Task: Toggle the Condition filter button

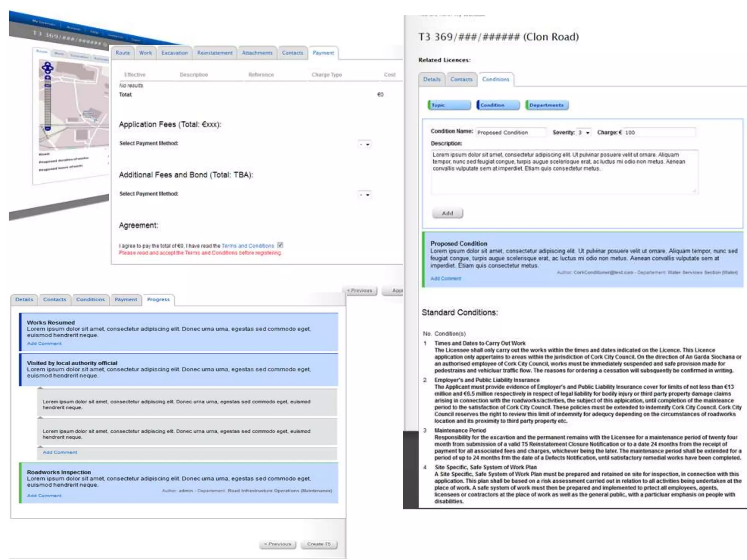Action: 498,105
